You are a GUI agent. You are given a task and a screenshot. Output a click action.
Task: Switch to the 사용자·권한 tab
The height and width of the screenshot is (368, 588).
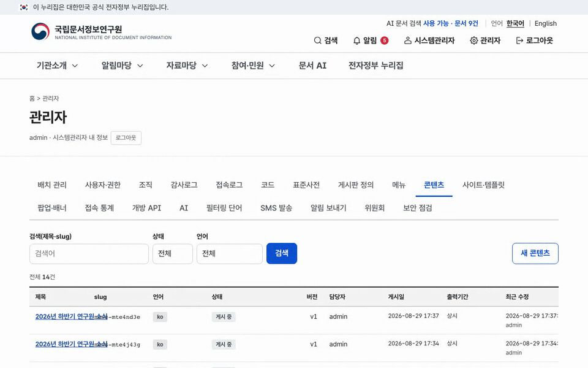click(x=103, y=185)
